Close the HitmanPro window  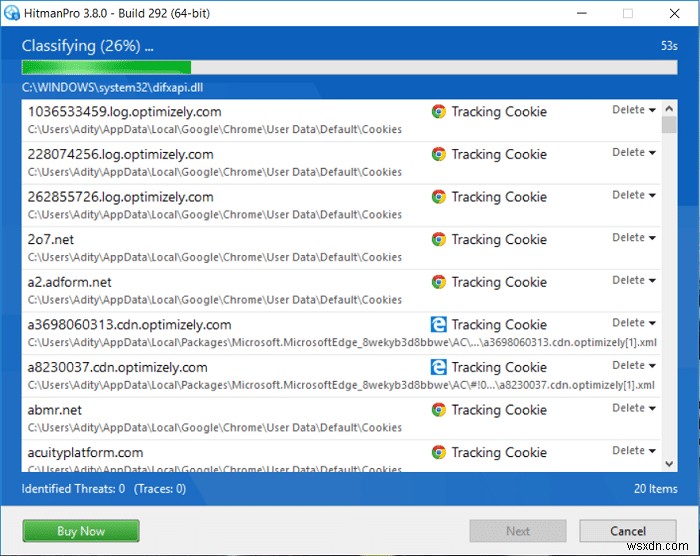coord(674,13)
